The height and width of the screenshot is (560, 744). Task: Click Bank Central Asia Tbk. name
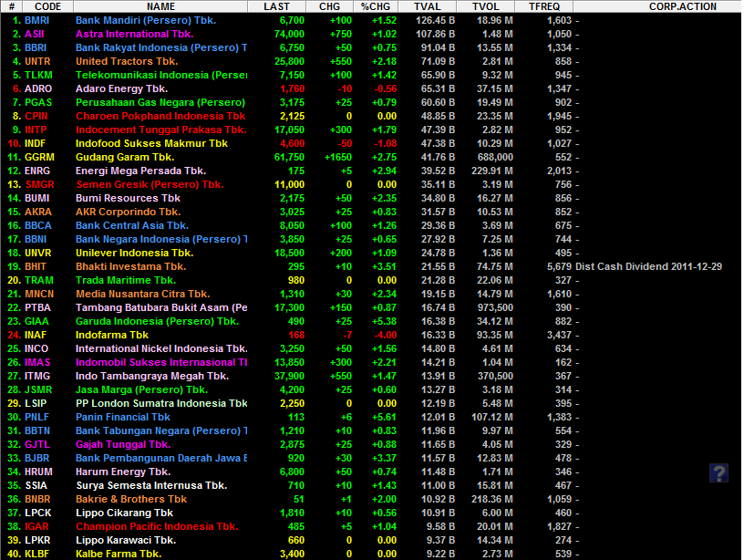click(x=132, y=225)
